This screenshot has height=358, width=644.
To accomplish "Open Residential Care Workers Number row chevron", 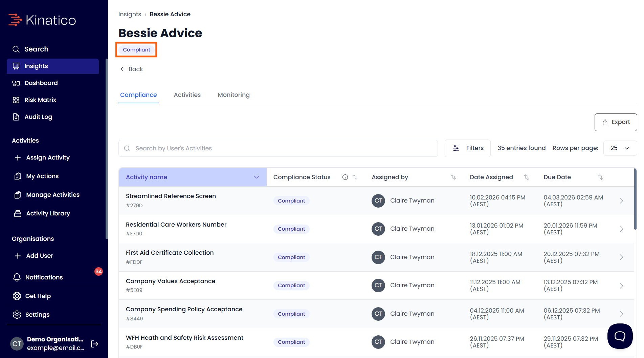I will tap(621, 229).
